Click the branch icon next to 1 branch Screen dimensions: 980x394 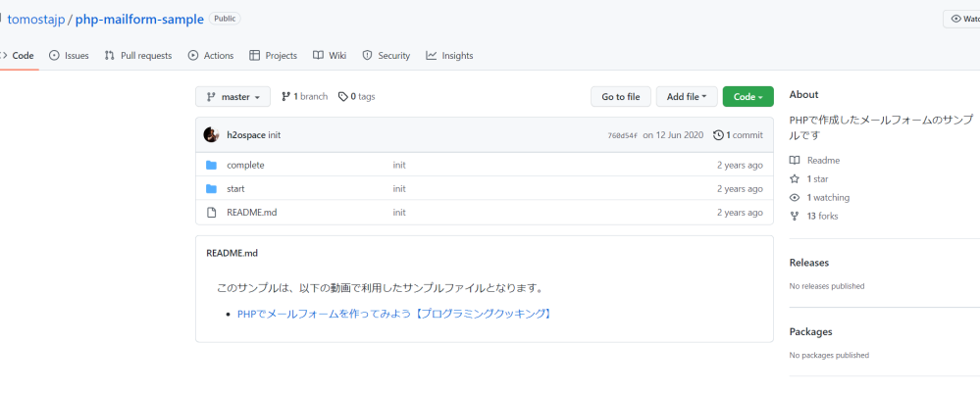click(x=285, y=97)
